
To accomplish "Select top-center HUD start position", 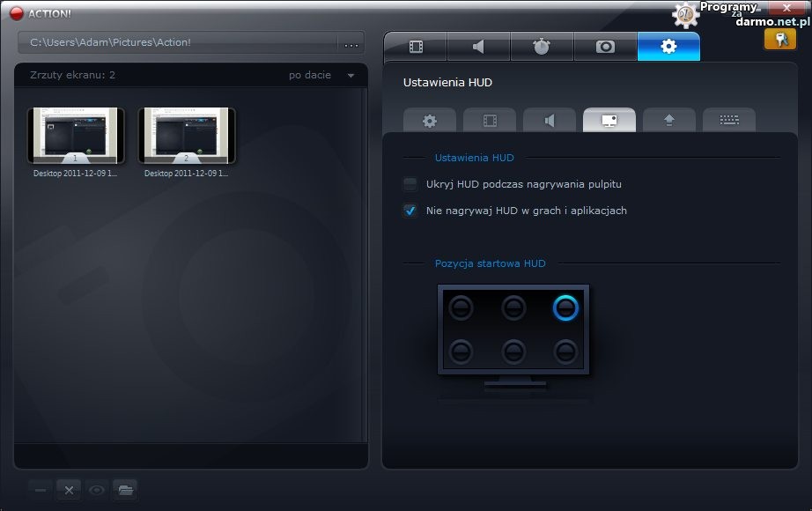I will tap(513, 307).
